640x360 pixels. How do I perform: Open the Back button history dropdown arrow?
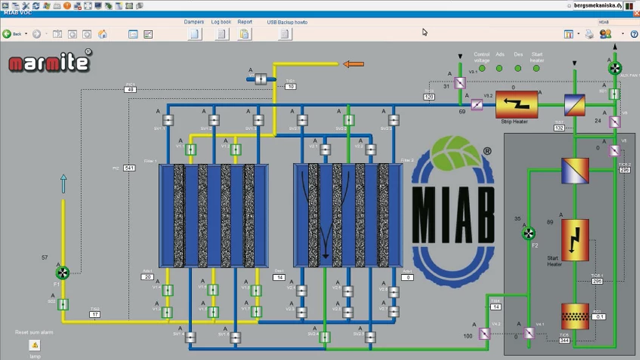click(26, 34)
